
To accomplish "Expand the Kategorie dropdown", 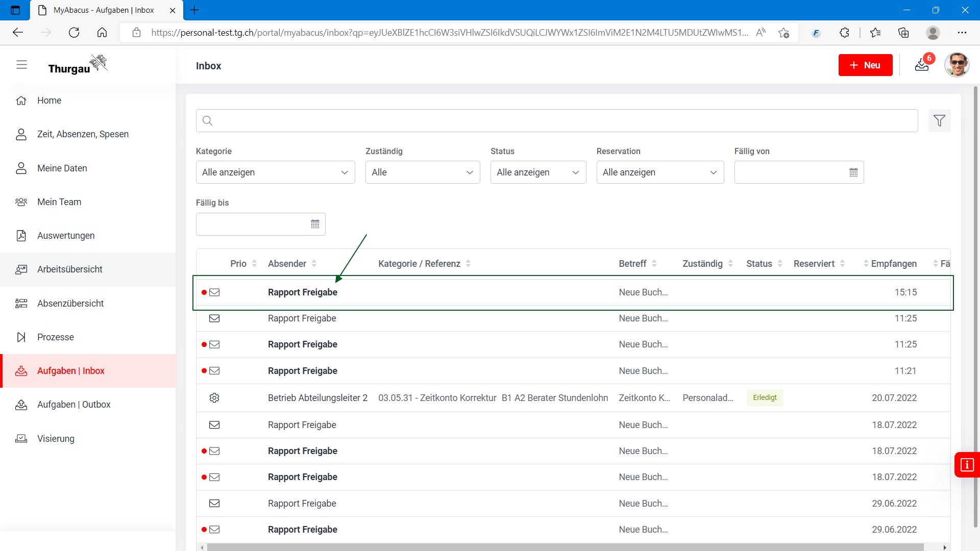I will coord(275,172).
